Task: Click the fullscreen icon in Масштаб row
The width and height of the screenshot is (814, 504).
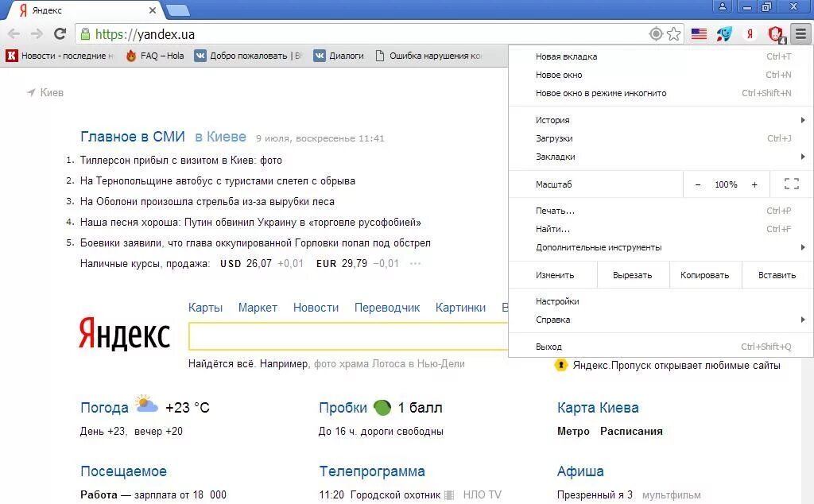Action: click(x=791, y=184)
